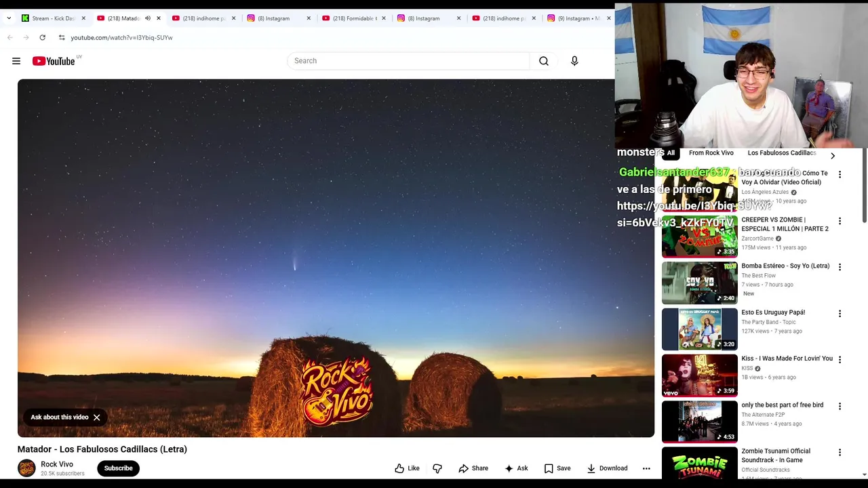868x488 pixels.
Task: Share this video
Action: tap(473, 468)
